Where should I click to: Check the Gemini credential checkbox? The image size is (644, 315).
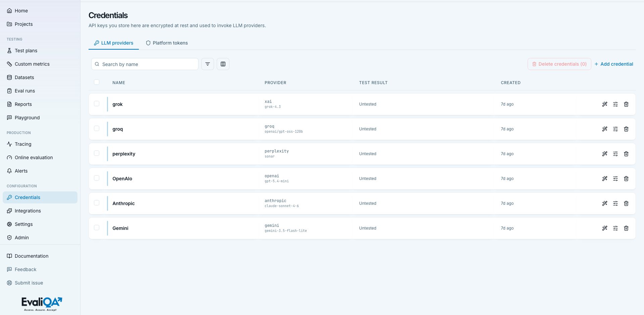point(97,228)
